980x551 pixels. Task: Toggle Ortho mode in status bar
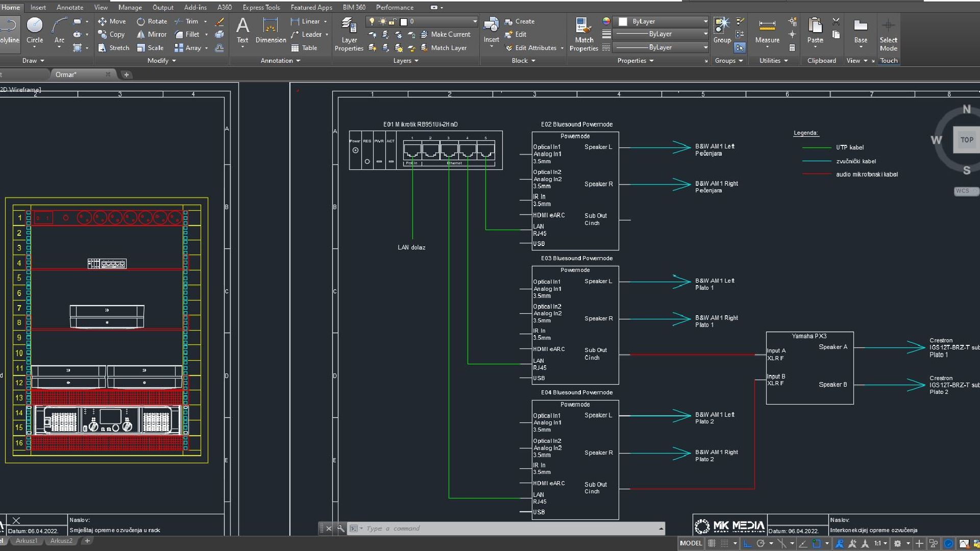pyautogui.click(x=748, y=543)
